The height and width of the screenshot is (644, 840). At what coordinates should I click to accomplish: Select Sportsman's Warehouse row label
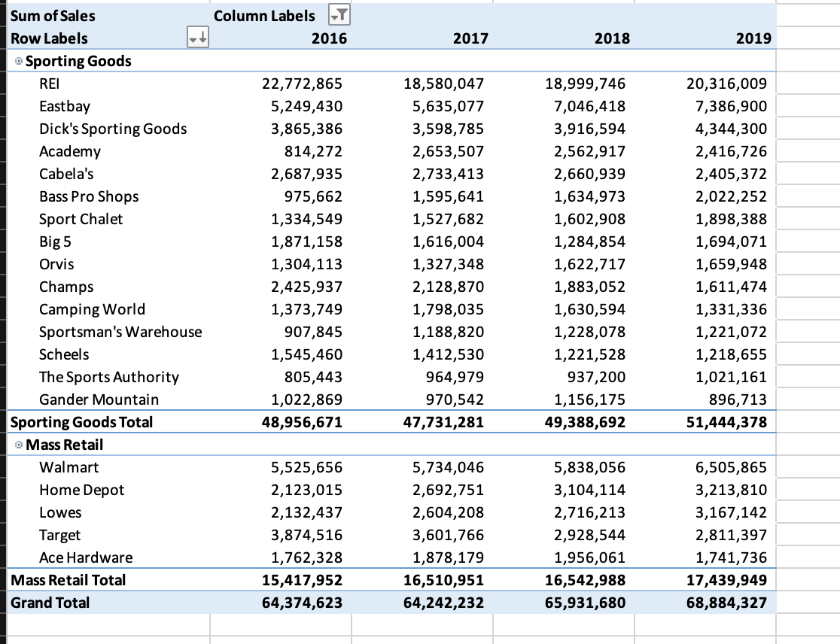(x=120, y=332)
